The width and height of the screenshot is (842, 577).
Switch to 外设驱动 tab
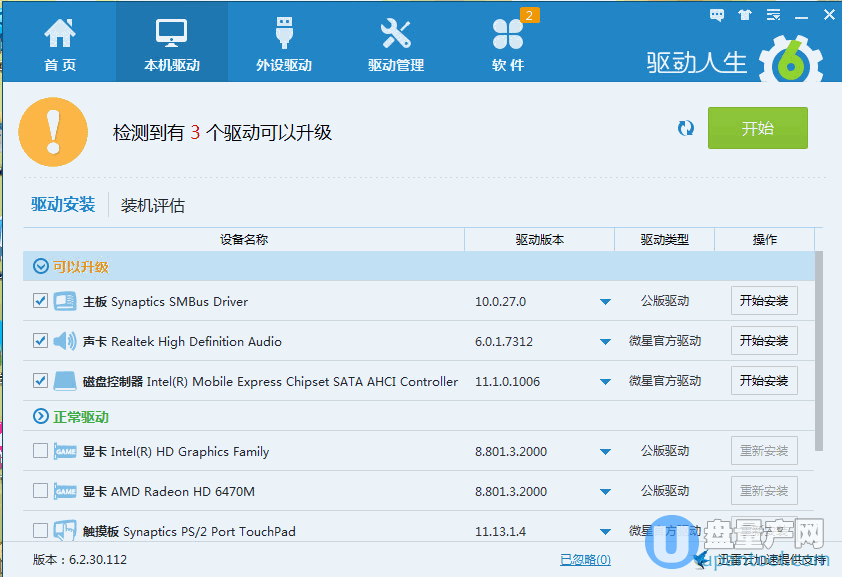tap(284, 44)
